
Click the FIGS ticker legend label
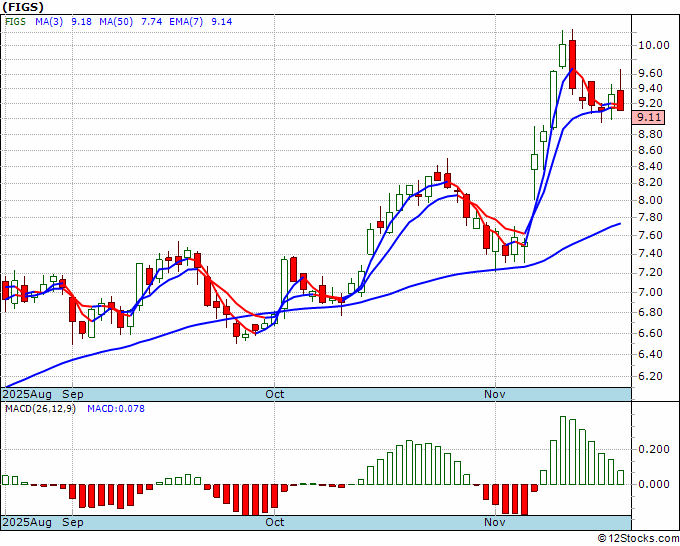coord(16,21)
